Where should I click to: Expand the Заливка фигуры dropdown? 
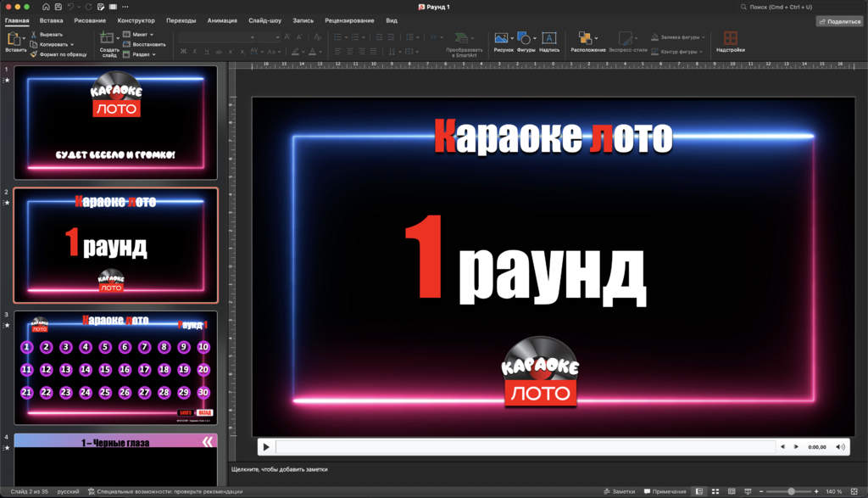coord(703,37)
